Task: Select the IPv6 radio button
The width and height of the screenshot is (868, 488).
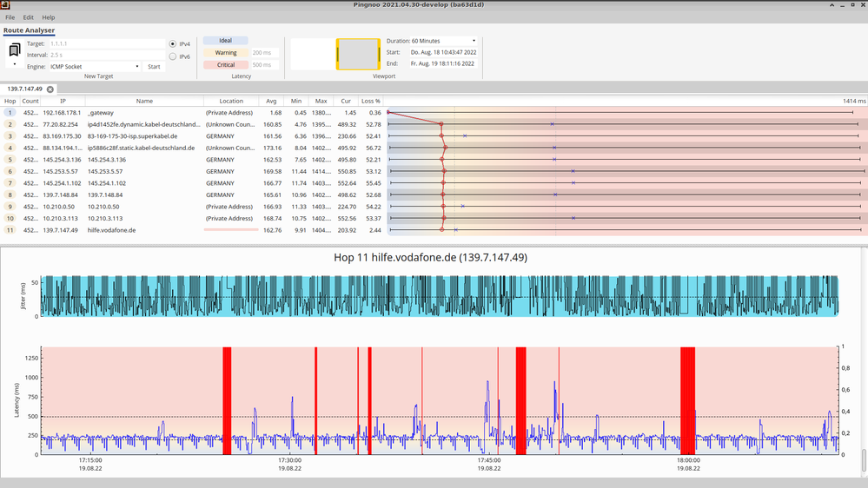Action: click(x=173, y=56)
